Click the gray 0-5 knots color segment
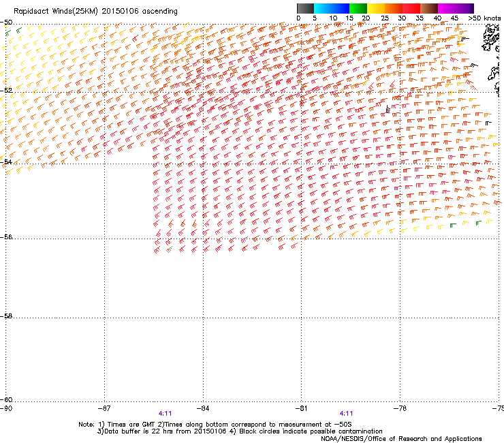Screen dimensions: 504x443 pyautogui.click(x=305, y=8)
